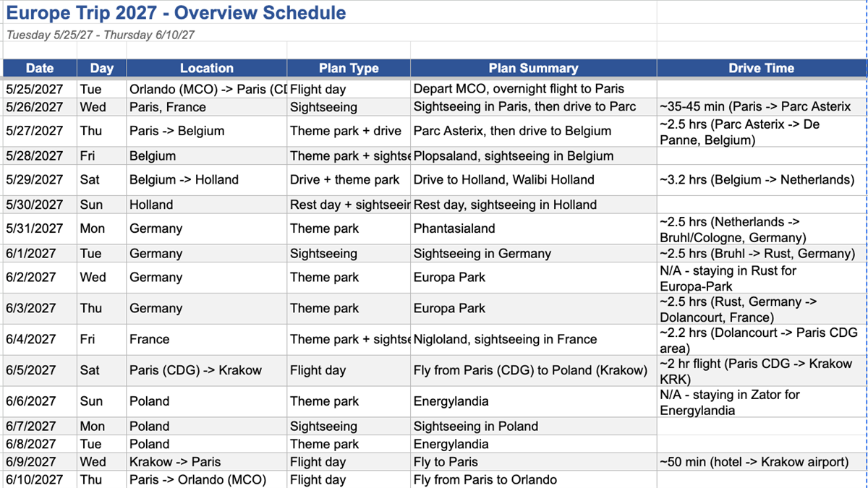
Task: Select the Paris (CDG) -> Krakow cell
Action: pos(207,370)
